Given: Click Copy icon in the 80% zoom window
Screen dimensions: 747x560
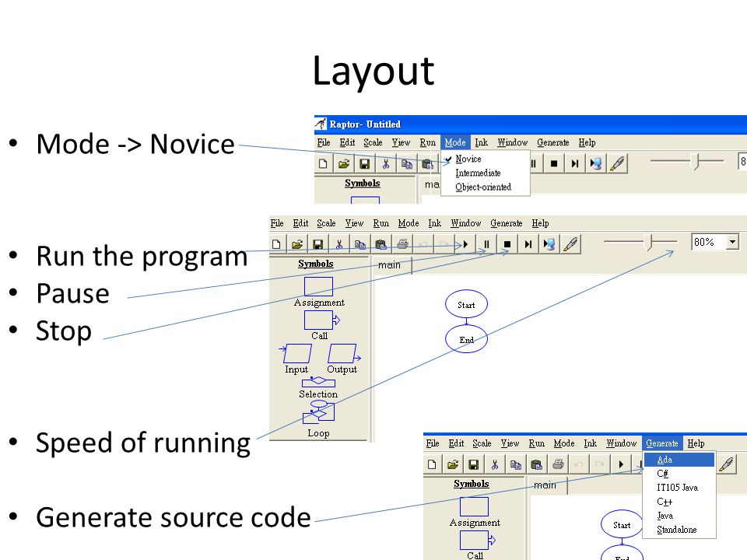Looking at the screenshot, I should pos(359,244).
